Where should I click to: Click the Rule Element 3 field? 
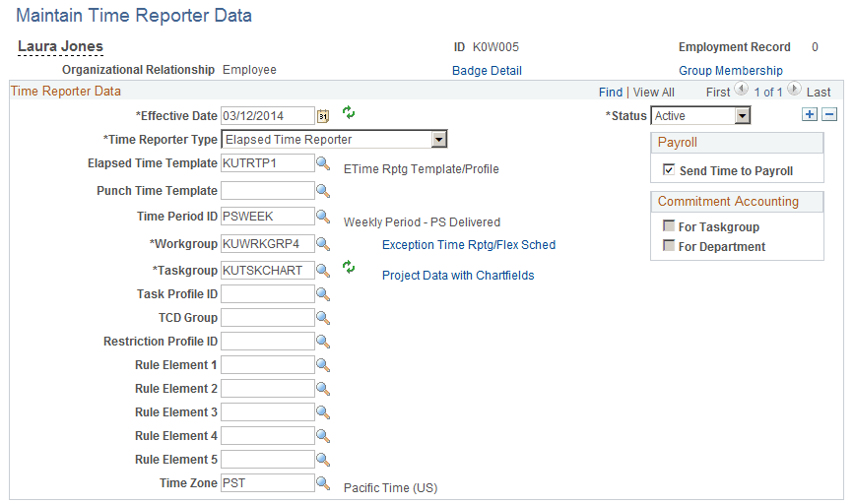(267, 412)
